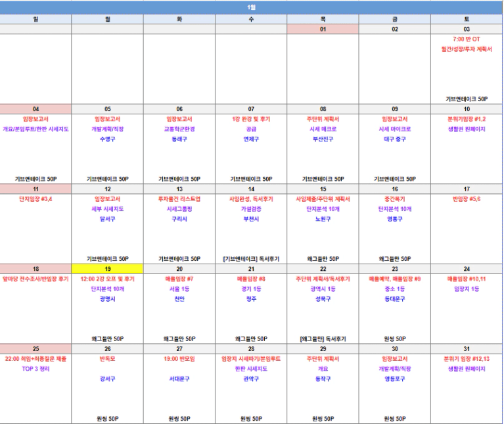Click '사임완성, 독서후기' entry
This screenshot has height=424, width=504.
click(x=251, y=199)
